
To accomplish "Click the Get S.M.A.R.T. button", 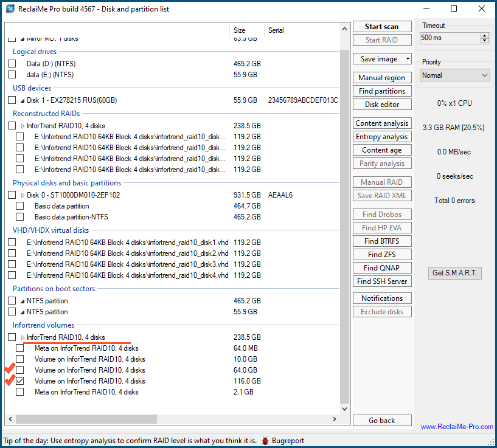I will (x=455, y=273).
